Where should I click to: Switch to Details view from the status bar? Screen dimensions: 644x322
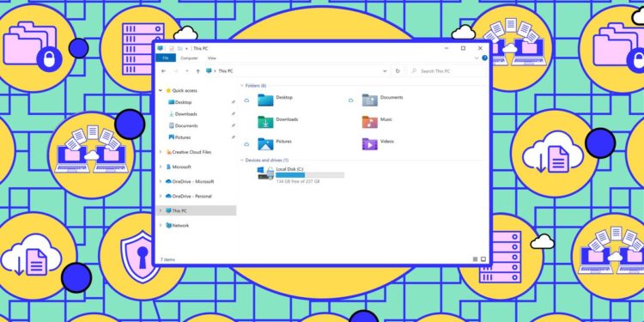pos(475,259)
